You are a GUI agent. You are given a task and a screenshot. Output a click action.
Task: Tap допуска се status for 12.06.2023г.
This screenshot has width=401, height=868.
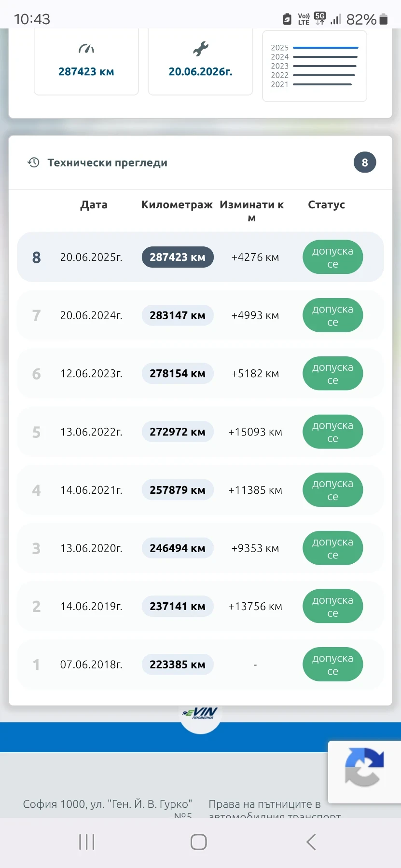tap(332, 374)
